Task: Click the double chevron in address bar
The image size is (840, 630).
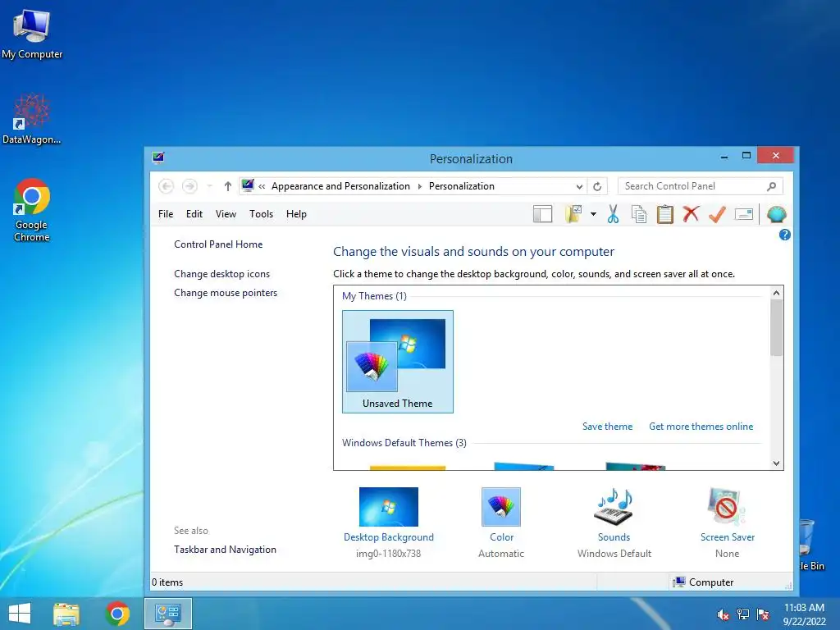Action: pyautogui.click(x=262, y=186)
